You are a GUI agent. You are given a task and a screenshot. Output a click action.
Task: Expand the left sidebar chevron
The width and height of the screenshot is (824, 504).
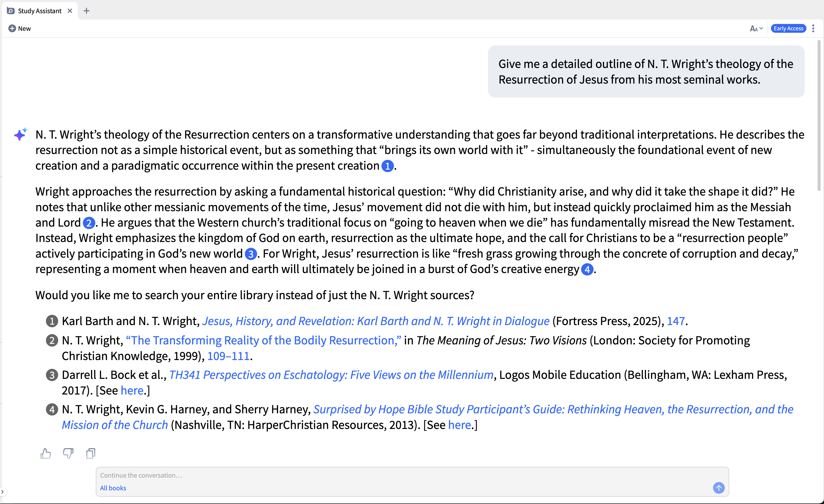(x=3, y=492)
